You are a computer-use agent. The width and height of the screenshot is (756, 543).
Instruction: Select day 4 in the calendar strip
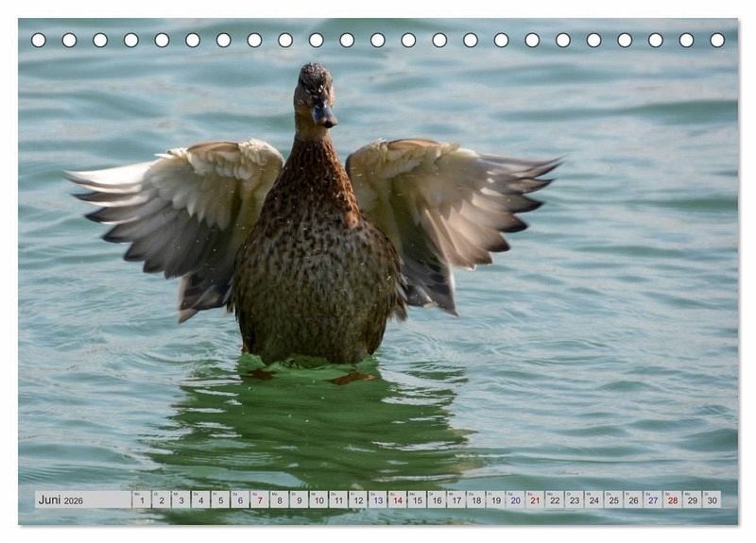click(x=201, y=500)
